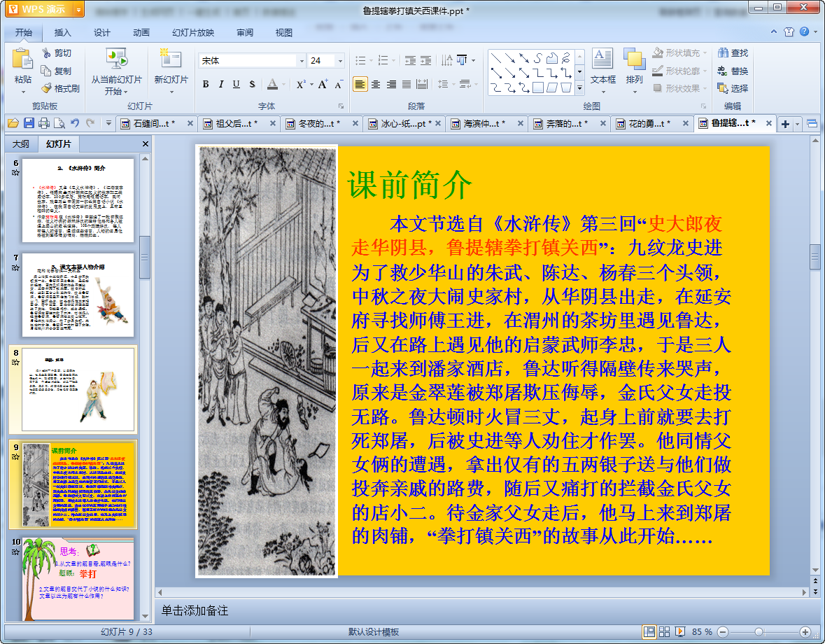Switch to Slide Sorter view icon
Screen dimensions: 825x644
(665, 632)
